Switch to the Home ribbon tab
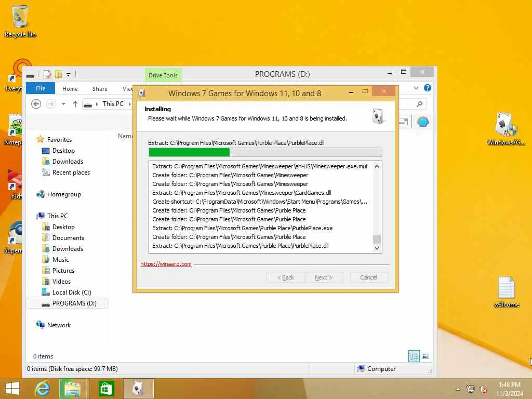This screenshot has width=532, height=399. click(70, 88)
